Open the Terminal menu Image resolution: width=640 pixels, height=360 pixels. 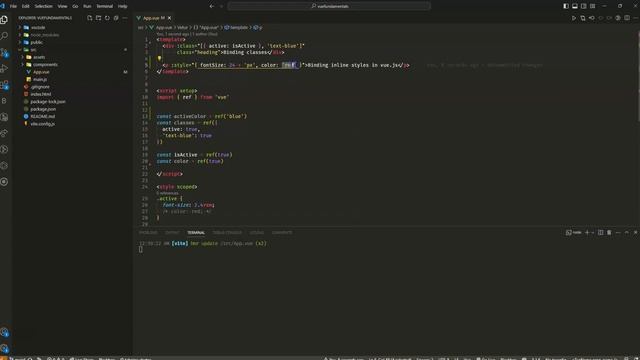coord(104,6)
